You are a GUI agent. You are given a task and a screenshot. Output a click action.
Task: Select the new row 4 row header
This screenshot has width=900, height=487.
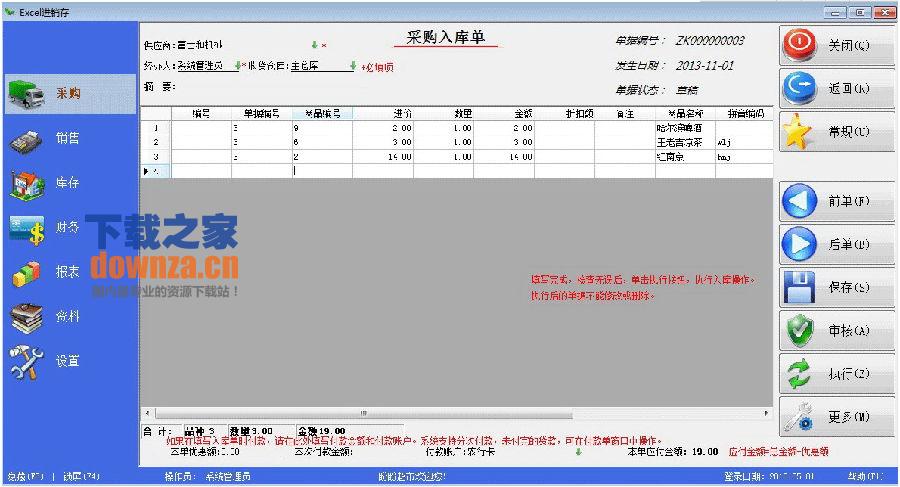pyautogui.click(x=156, y=171)
